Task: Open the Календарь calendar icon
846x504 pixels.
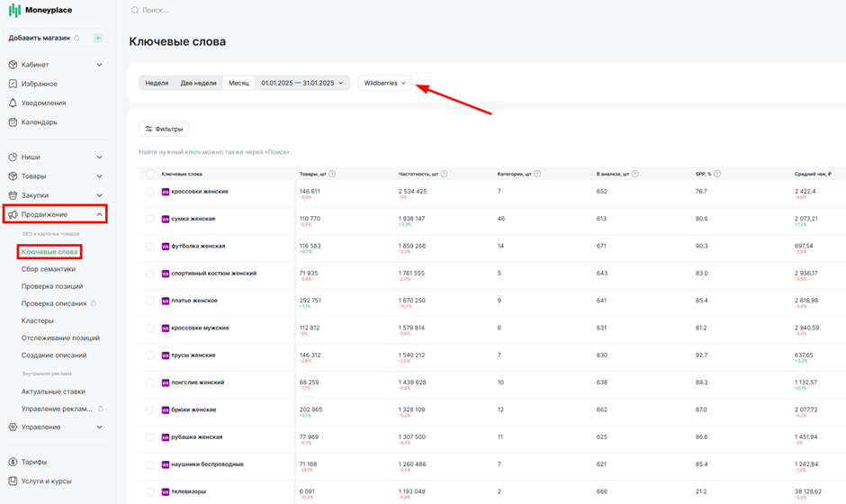Action: pos(13,122)
